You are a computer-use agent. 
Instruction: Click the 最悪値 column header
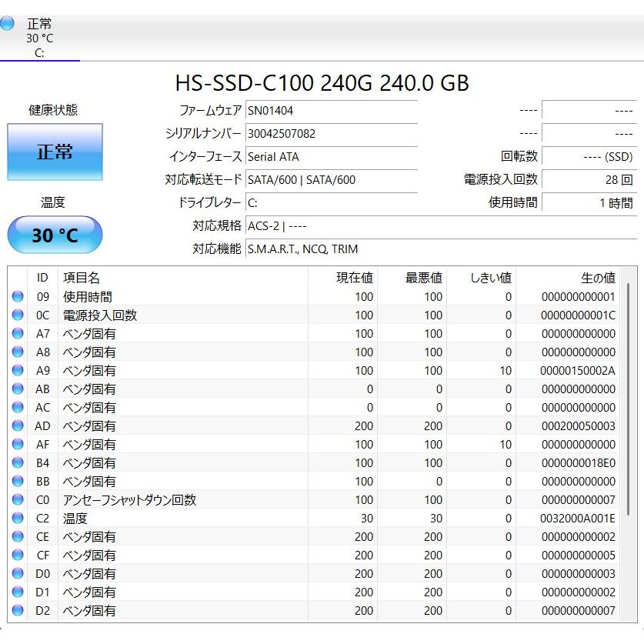point(412,278)
